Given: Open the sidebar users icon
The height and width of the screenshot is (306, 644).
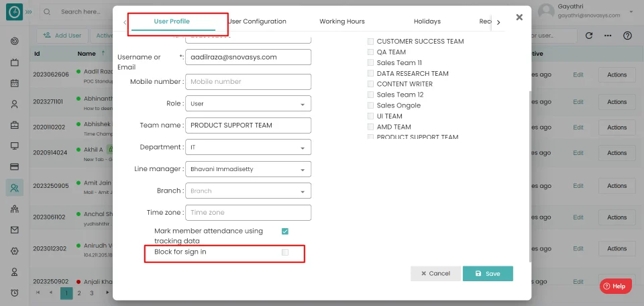Looking at the screenshot, I should [x=15, y=188].
